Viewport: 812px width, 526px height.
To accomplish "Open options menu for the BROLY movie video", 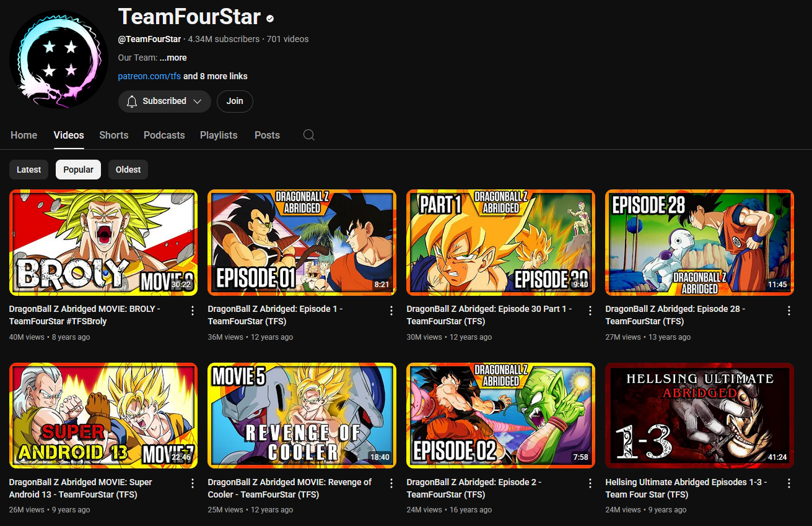I will (193, 311).
